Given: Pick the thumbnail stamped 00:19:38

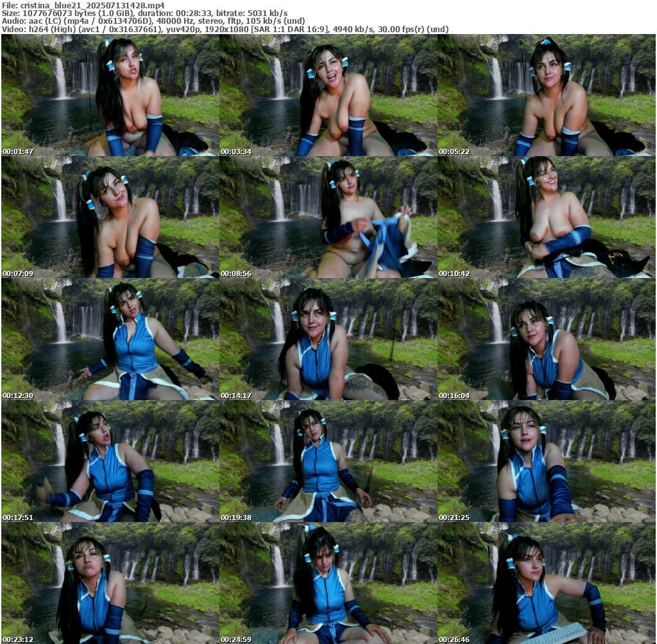Looking at the screenshot, I should pos(328,461).
